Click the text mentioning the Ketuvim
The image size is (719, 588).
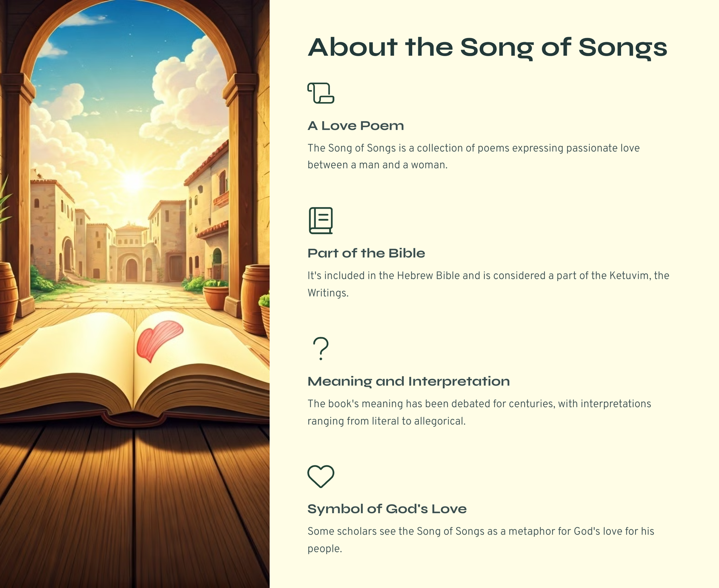click(x=488, y=284)
